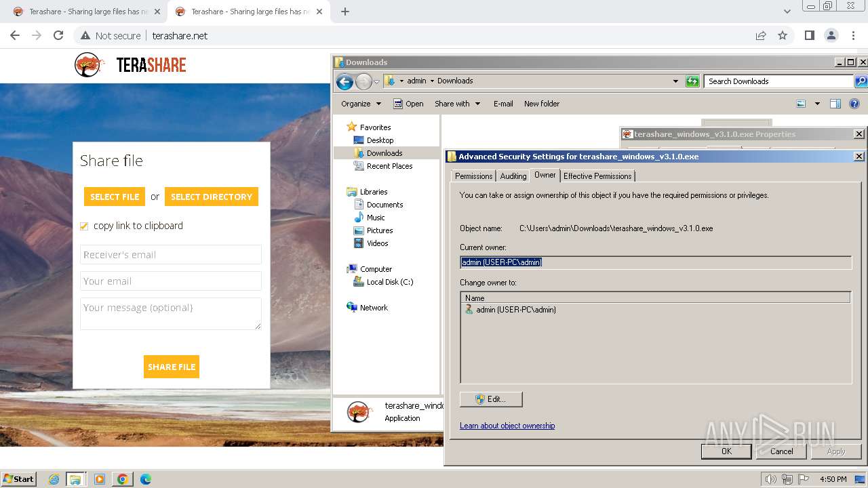Select admin (USER-PC\admin) in owner list
Viewport: 868px width, 488px height.
coord(515,310)
